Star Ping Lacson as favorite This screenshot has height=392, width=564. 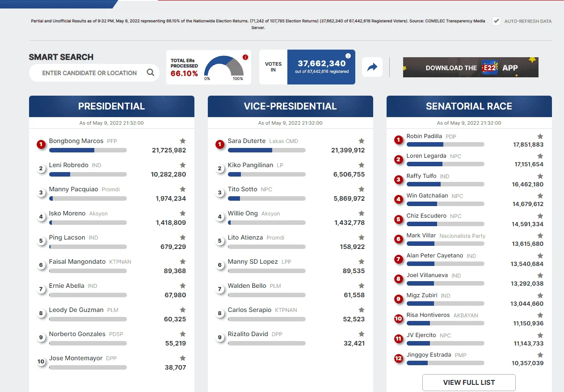click(183, 237)
